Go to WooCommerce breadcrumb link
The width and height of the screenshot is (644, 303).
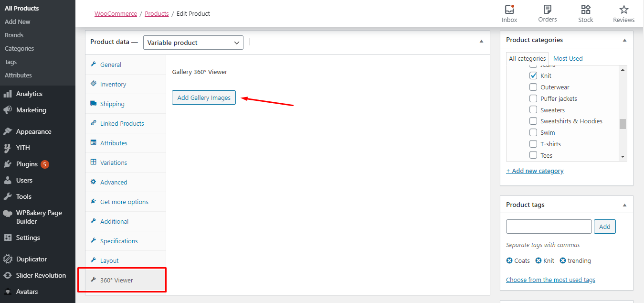pos(116,13)
